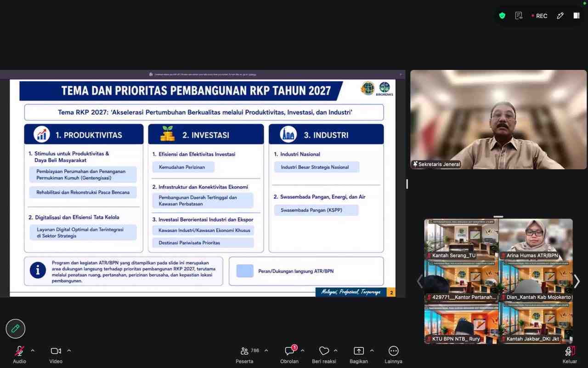Expand the video options caret
Image resolution: width=588 pixels, height=368 pixels.
[x=69, y=351]
